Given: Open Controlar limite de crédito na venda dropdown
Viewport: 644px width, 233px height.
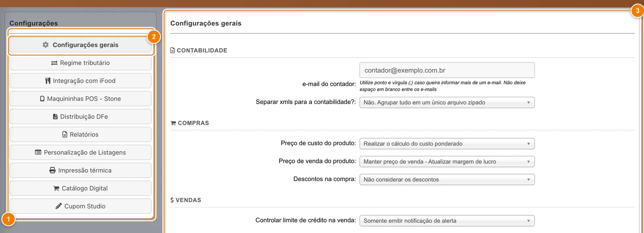Looking at the screenshot, I should 447,221.
